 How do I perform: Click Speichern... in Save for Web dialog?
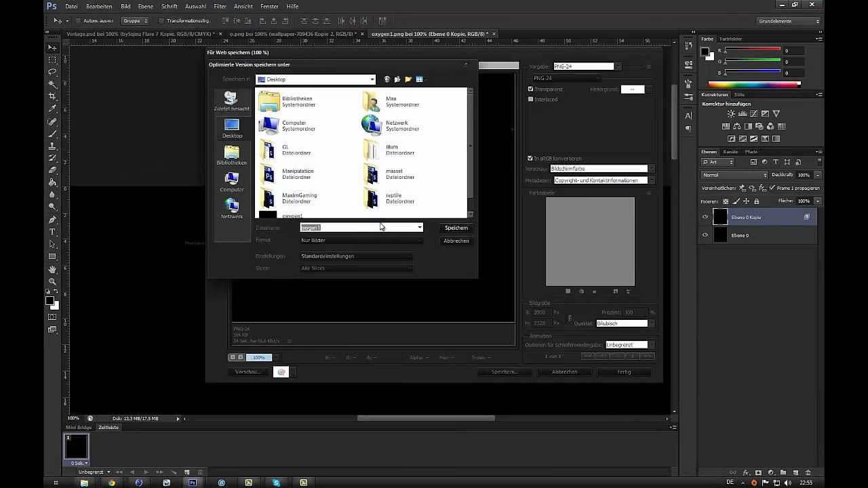(x=504, y=371)
